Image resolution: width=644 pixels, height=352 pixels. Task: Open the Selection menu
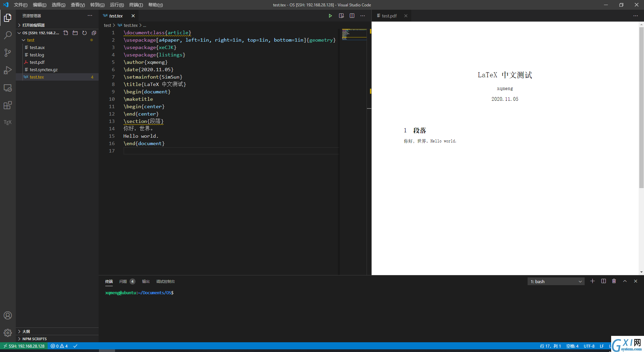coord(59,5)
